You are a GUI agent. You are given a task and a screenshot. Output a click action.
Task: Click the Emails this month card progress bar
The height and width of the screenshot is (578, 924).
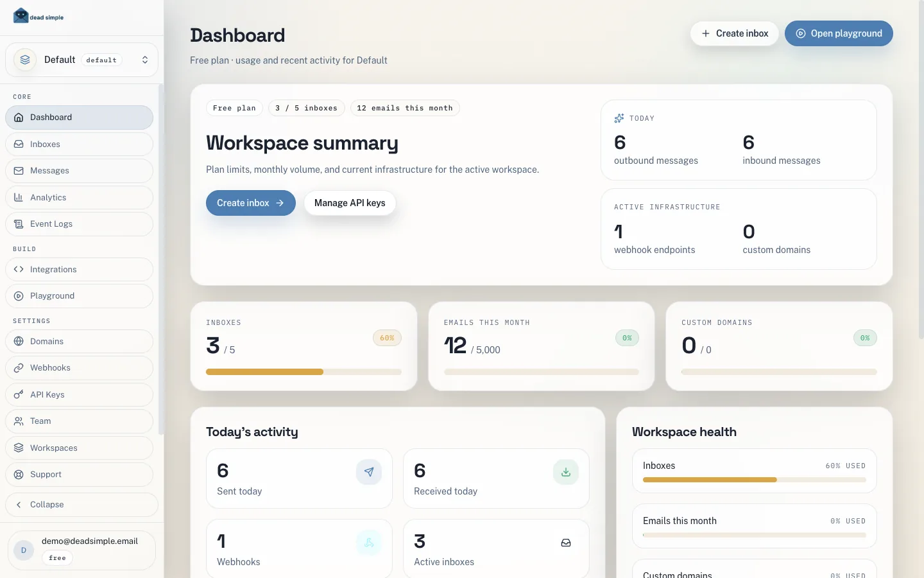click(542, 372)
